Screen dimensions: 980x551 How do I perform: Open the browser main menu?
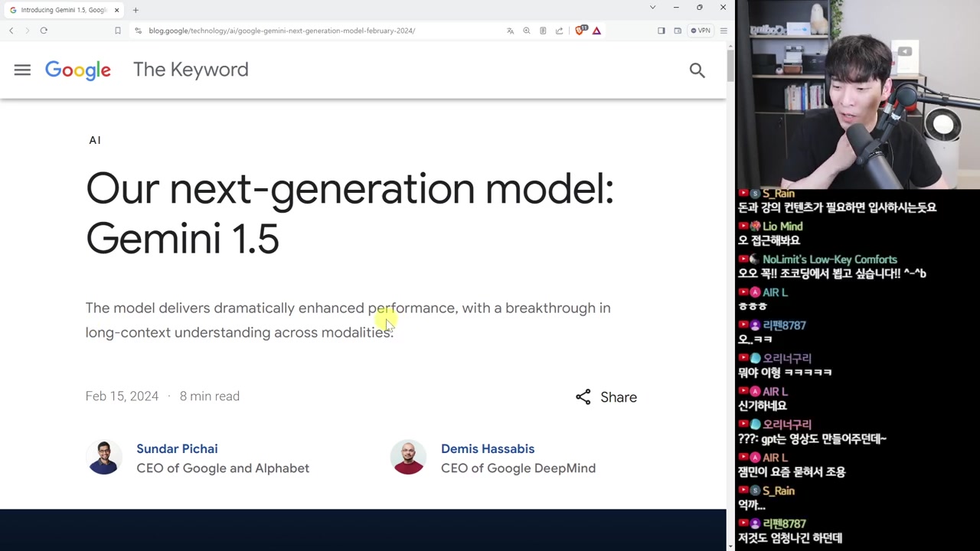pyautogui.click(x=724, y=31)
